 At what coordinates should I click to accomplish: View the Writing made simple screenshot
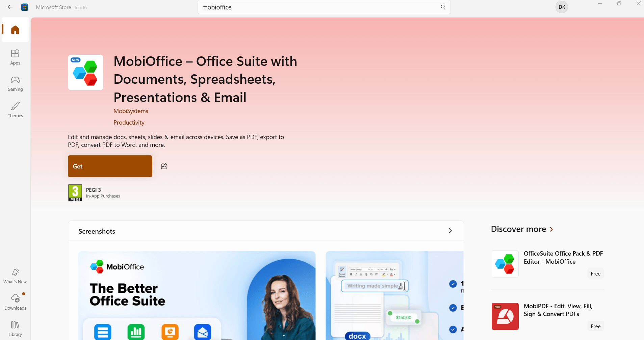coord(395,295)
